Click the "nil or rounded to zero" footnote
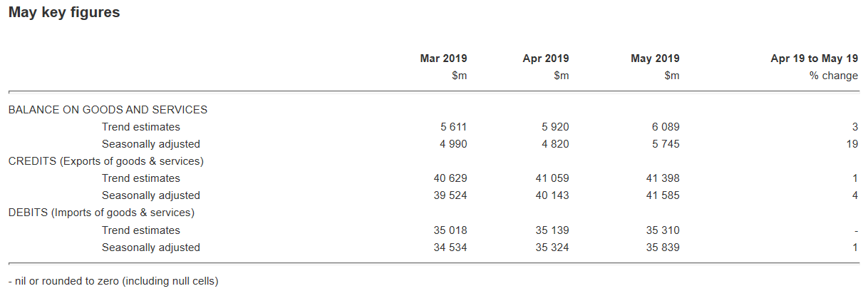Image resolution: width=868 pixels, height=296 pixels. pos(113,281)
